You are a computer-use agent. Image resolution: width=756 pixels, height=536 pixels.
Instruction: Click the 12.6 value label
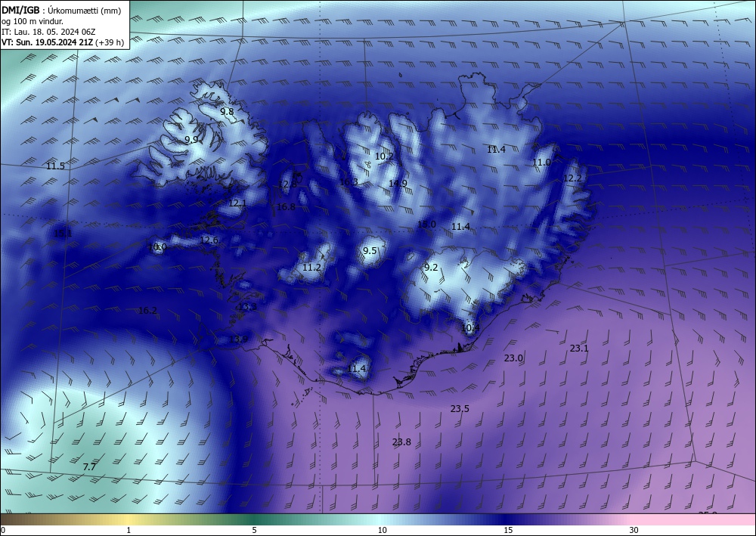(209, 240)
